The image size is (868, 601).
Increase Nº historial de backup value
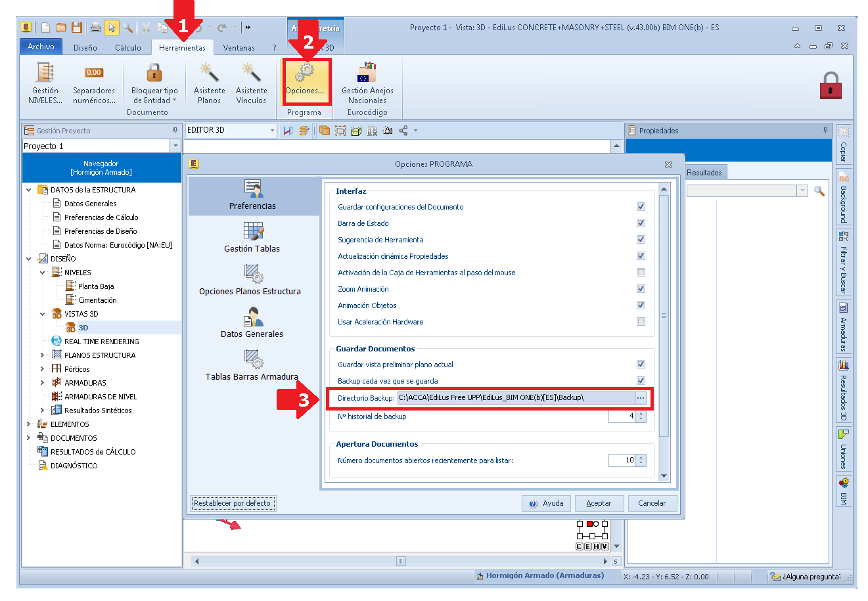click(x=641, y=413)
